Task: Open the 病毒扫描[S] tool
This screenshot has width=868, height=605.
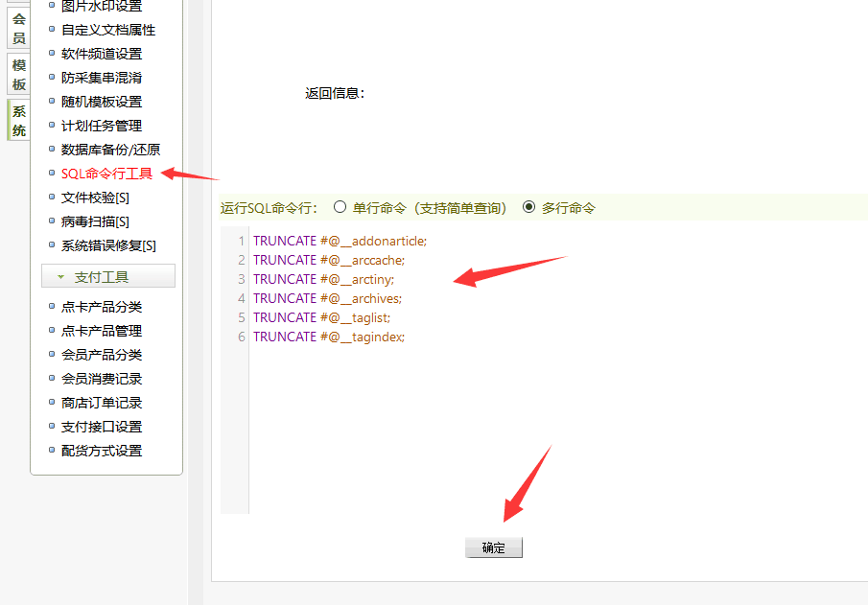Action: [x=95, y=221]
